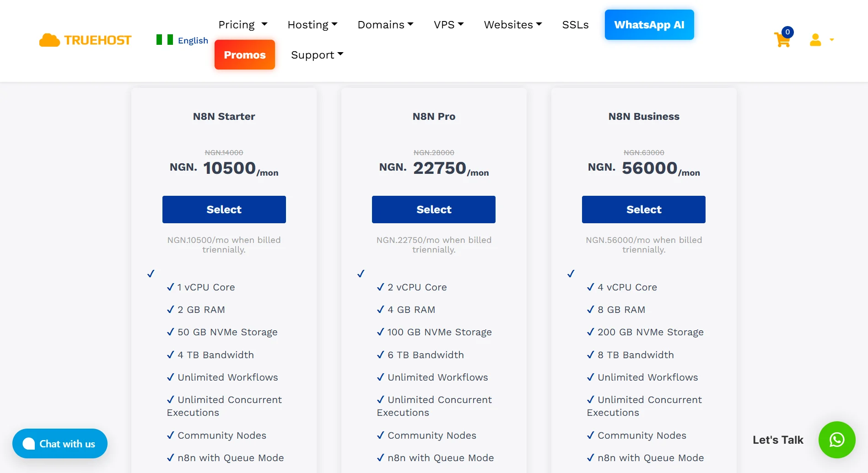Open the shopping cart icon

coord(782,40)
